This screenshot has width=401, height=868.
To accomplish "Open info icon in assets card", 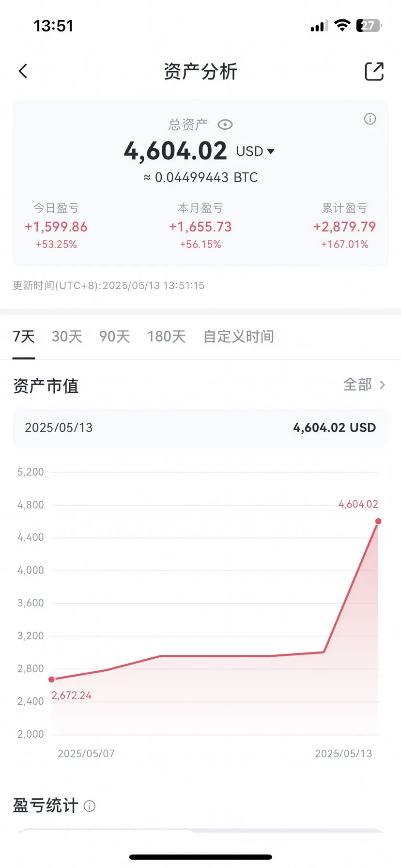I will (370, 119).
